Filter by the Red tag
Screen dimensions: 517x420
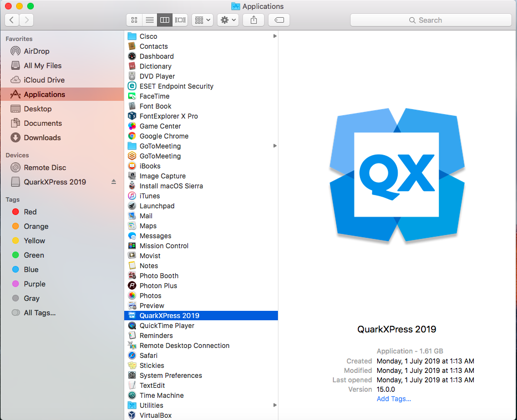[62, 212]
